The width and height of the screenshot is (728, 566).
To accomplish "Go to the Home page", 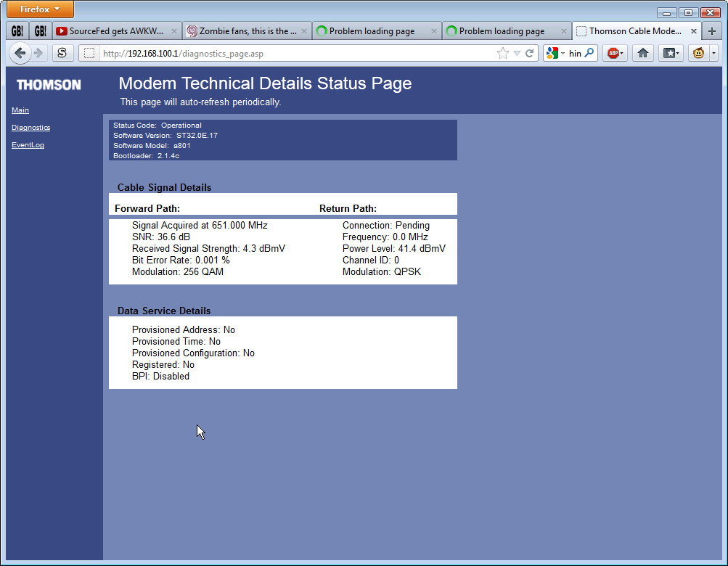I will pos(643,54).
